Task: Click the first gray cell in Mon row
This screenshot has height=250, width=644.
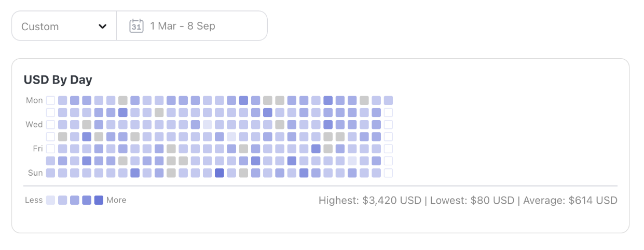Action: pos(123,100)
